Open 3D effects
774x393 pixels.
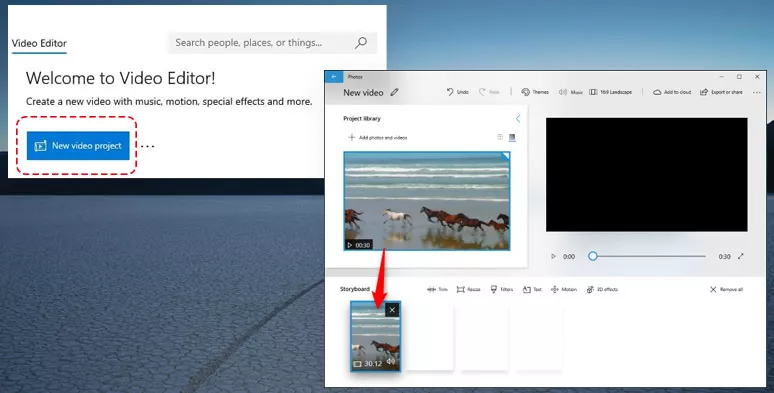coord(602,289)
